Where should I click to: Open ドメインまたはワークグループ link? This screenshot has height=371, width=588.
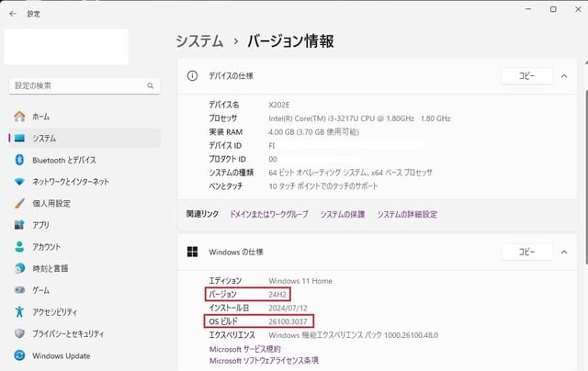(269, 214)
